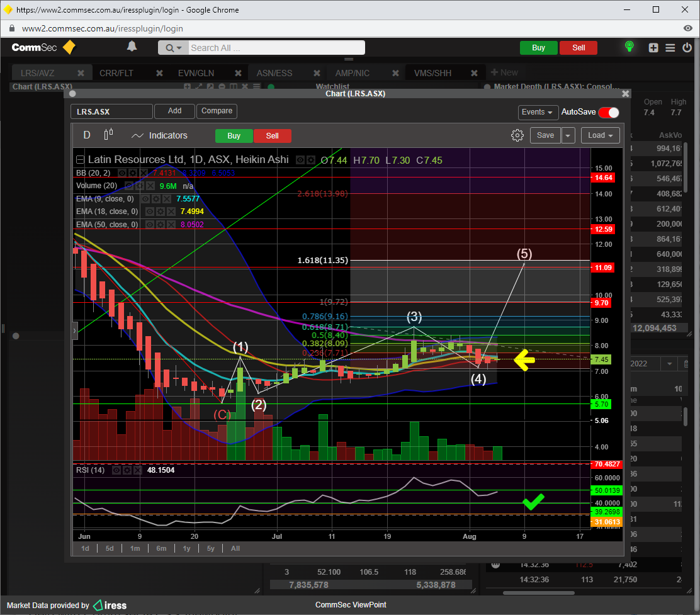
Task: Switch to the EVN/GLN tab
Action: click(196, 73)
